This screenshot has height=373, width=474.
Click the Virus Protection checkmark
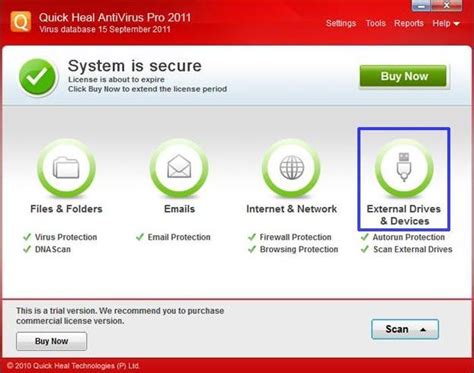tap(27, 237)
